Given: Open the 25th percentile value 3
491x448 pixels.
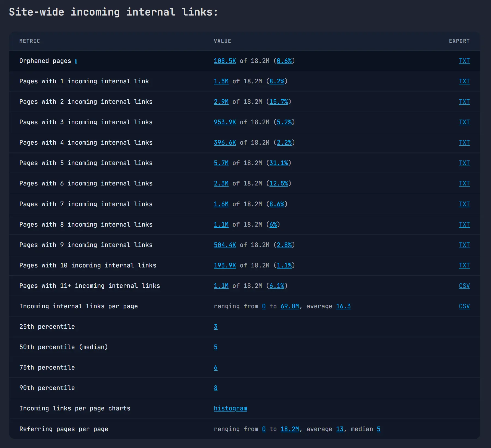Looking at the screenshot, I should (215, 327).
